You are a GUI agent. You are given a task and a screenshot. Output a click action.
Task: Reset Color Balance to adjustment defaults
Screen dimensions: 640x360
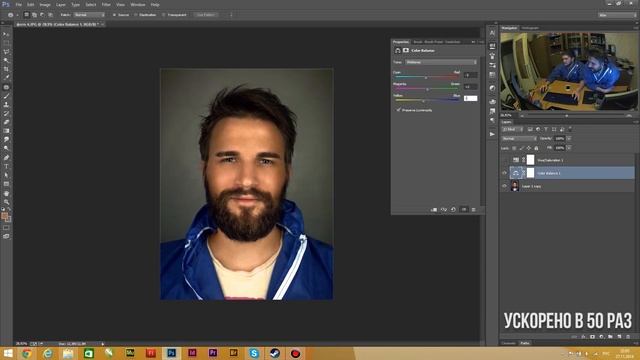click(x=453, y=209)
